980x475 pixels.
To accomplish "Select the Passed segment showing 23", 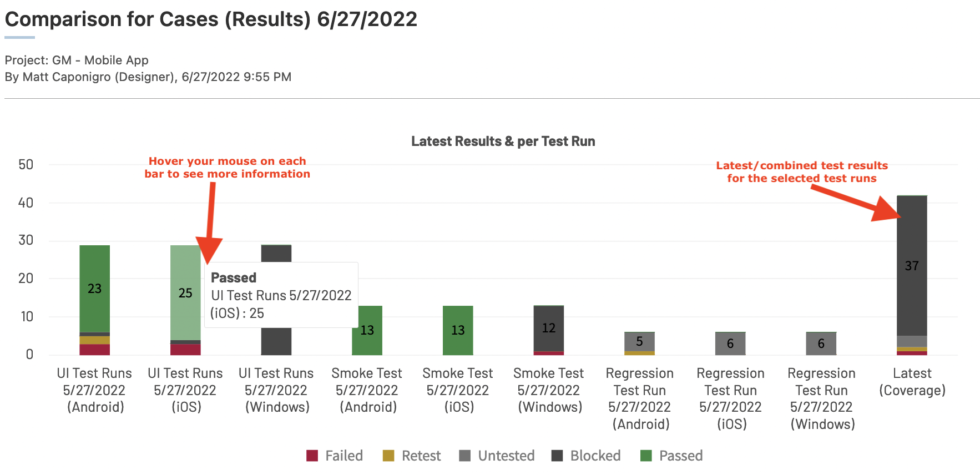I will pyautogui.click(x=94, y=289).
